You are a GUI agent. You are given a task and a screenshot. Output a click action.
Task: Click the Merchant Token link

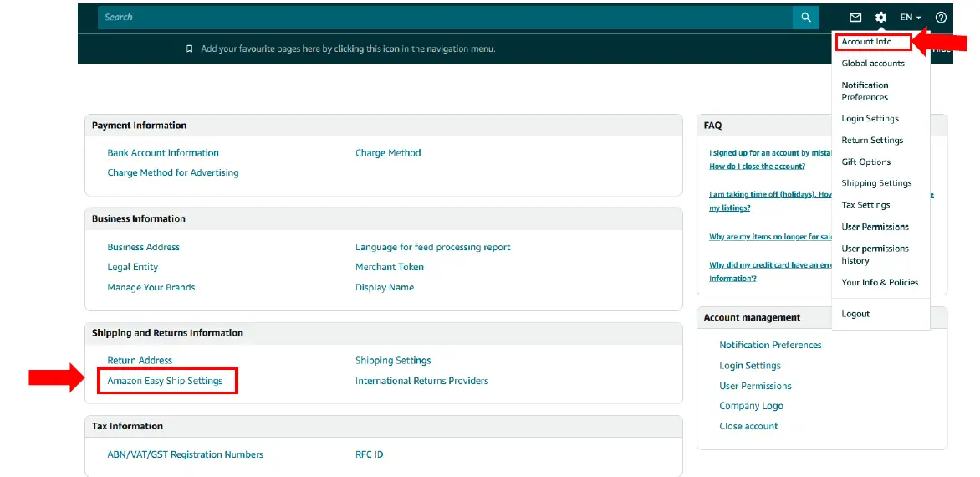(390, 267)
